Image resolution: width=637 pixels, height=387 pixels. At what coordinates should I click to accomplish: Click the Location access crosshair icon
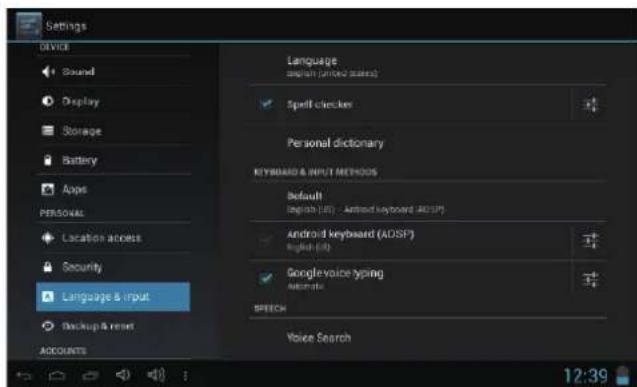(48, 238)
